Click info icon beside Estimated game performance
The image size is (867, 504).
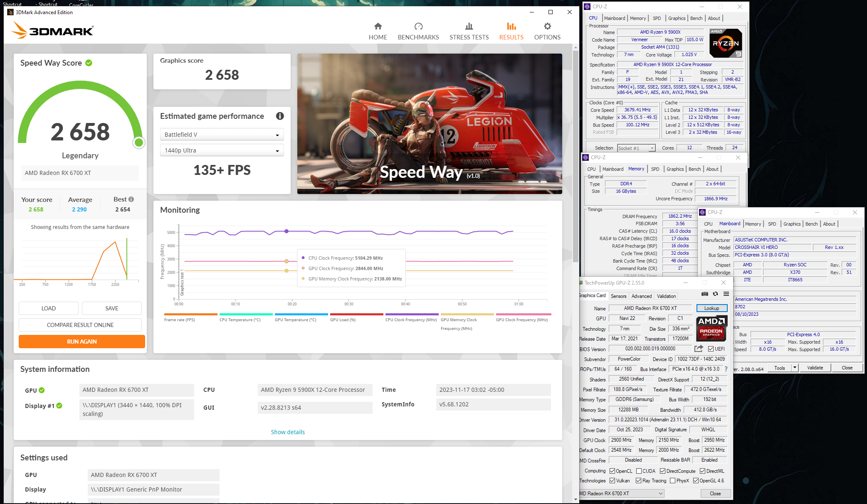click(280, 116)
